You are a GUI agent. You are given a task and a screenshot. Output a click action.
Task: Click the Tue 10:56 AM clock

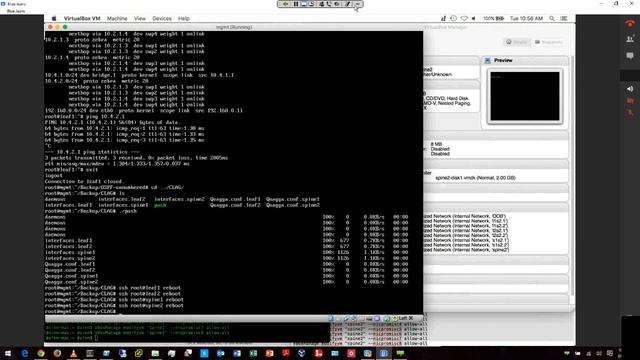tap(526, 18)
